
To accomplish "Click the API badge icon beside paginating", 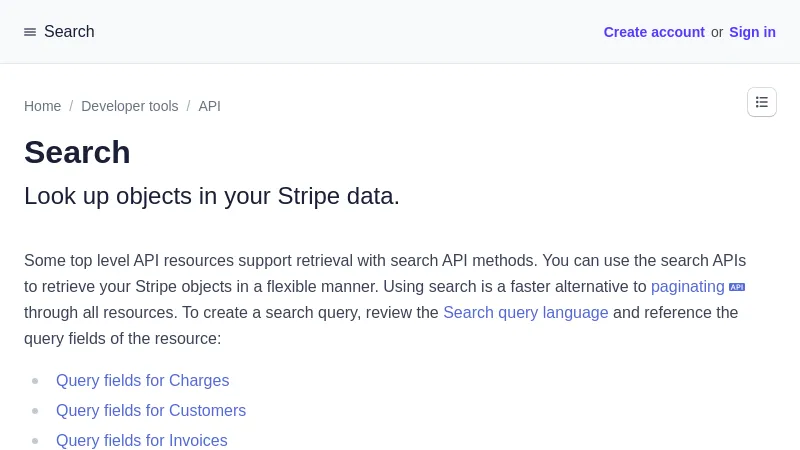I will click(x=737, y=287).
